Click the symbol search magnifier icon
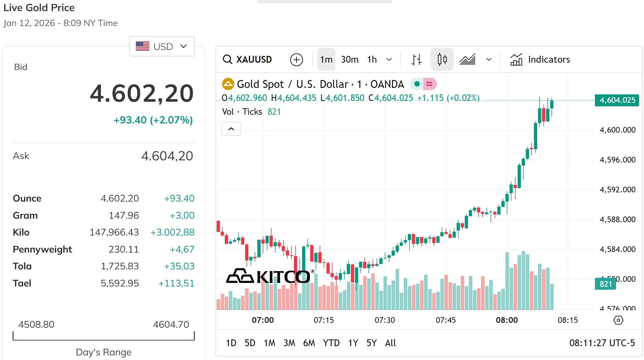The width and height of the screenshot is (644, 360). (228, 59)
